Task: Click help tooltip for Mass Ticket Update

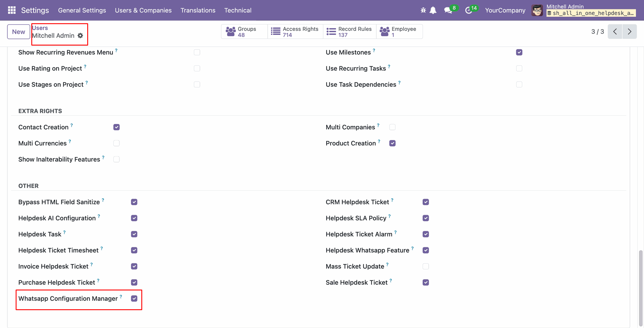Action: [387, 264]
